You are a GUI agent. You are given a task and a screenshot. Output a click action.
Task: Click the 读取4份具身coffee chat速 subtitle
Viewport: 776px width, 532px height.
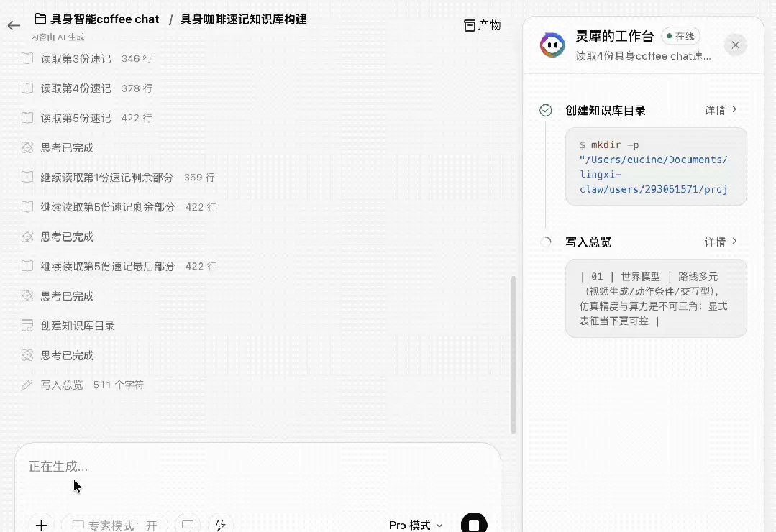(644, 56)
